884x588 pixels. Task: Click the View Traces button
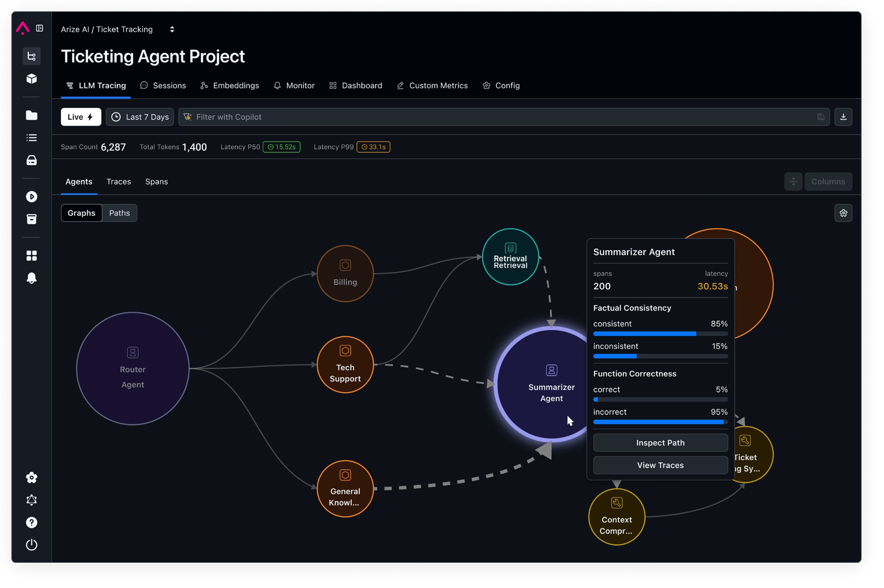[x=660, y=465]
